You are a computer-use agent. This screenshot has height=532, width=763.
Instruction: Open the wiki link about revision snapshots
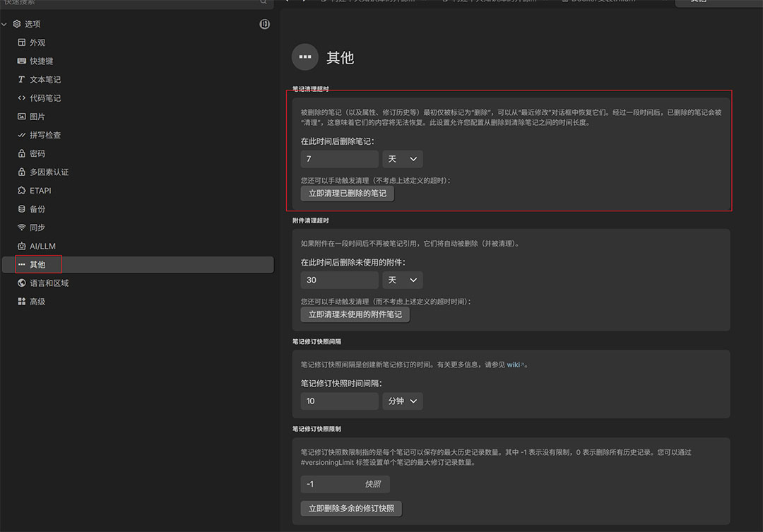pos(514,364)
